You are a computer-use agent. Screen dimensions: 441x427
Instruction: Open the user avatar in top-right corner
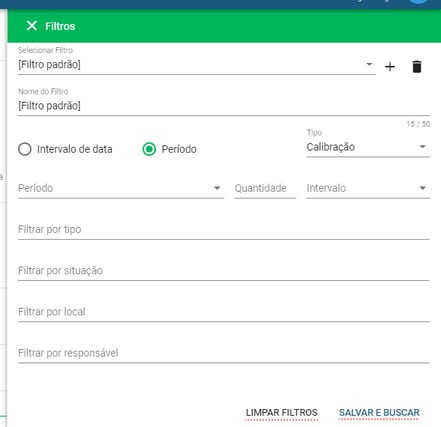tap(419, 1)
